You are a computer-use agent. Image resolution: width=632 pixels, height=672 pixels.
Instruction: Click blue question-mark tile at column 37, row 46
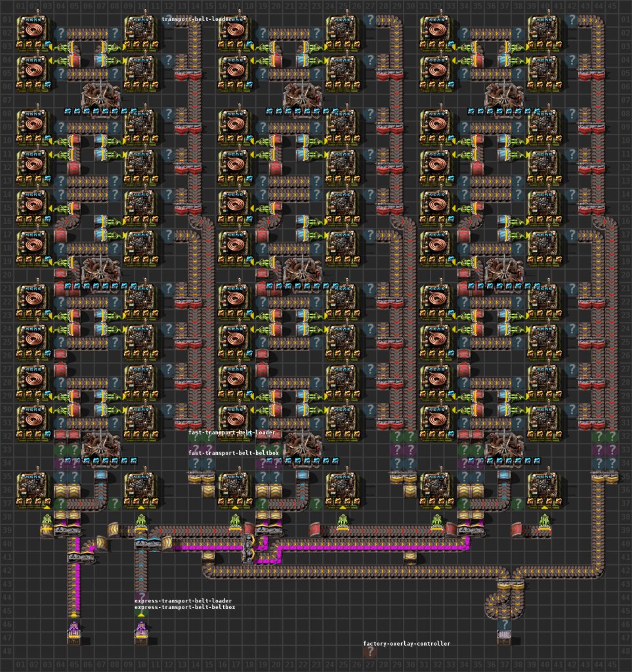tap(504, 624)
